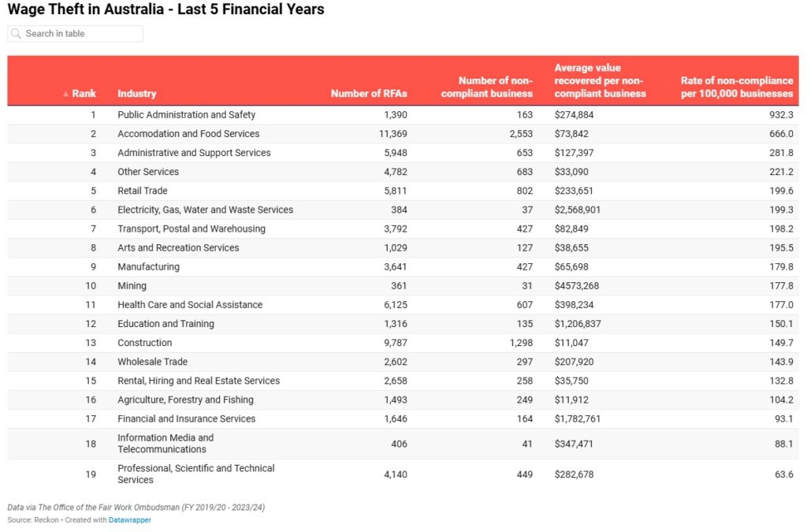Screen dimensions: 807x532
Task: Sort by Industry column header
Action: tap(137, 93)
